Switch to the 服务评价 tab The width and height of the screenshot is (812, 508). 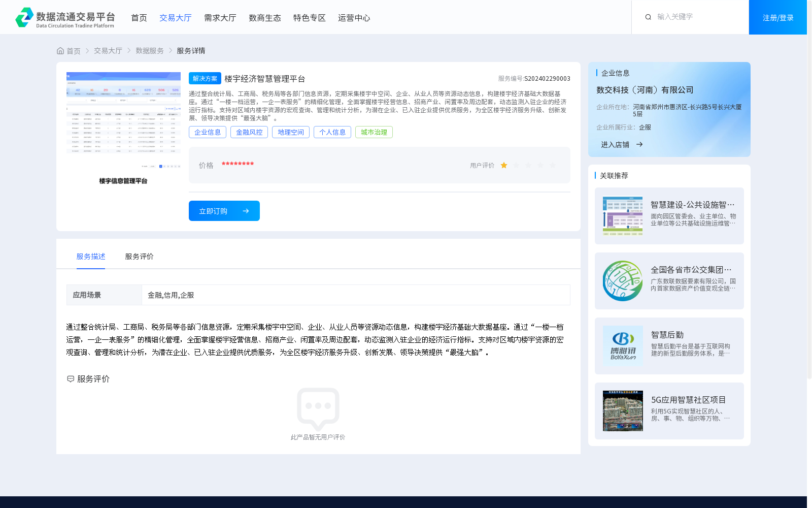(139, 257)
